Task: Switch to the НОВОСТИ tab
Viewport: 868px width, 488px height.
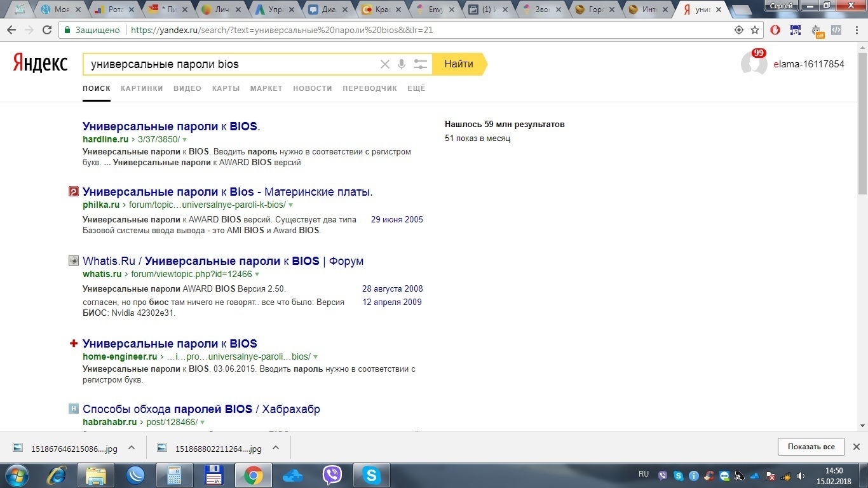Action: coord(313,88)
